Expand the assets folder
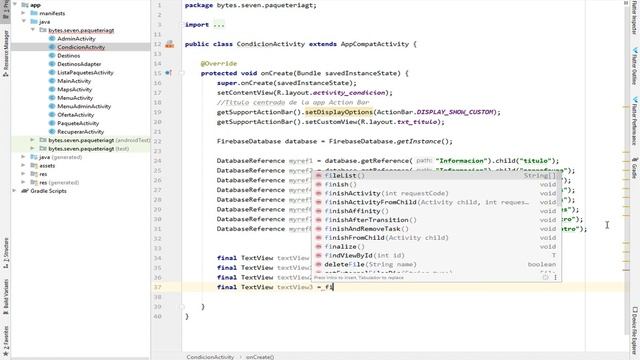The width and height of the screenshot is (640, 360). click(x=24, y=166)
